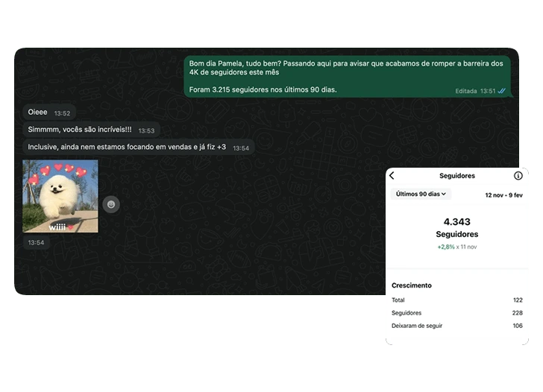Select the Seguidores row under Crescimento
The height and width of the screenshot is (392, 543).
pos(456,313)
